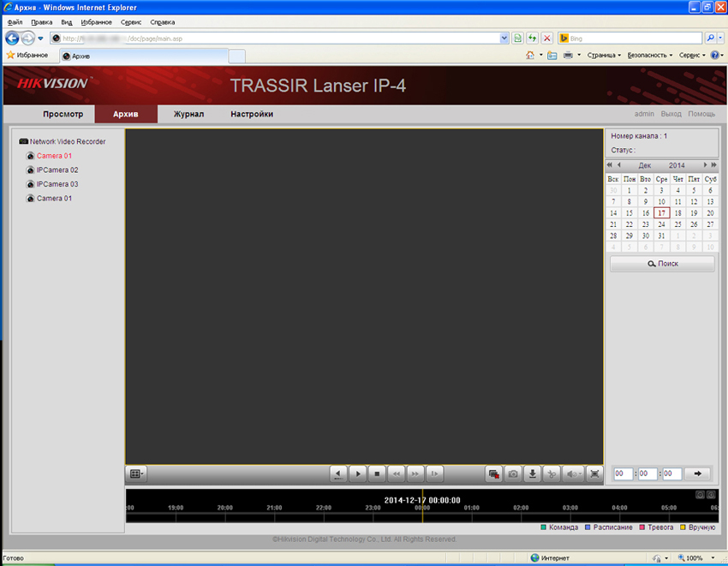This screenshot has width=728, height=566.
Task: Go to next year in calendar
Action: pyautogui.click(x=714, y=164)
